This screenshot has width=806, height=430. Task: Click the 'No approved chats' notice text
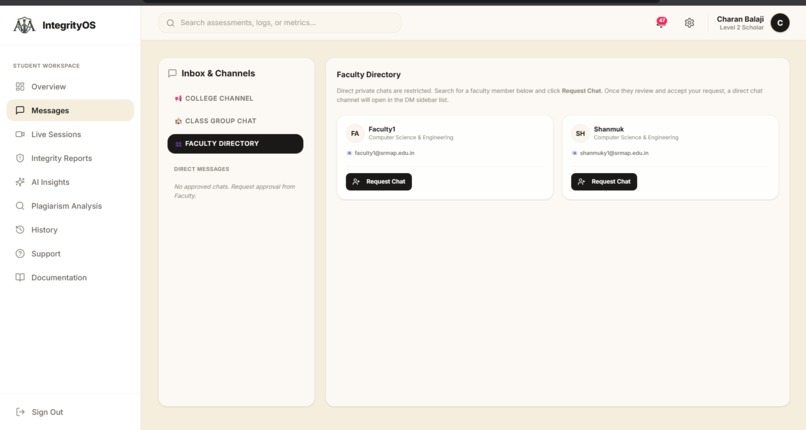pos(234,191)
